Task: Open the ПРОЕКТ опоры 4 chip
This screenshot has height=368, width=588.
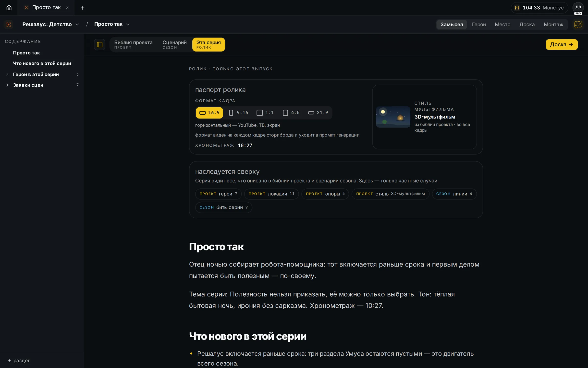Action: coord(325,194)
